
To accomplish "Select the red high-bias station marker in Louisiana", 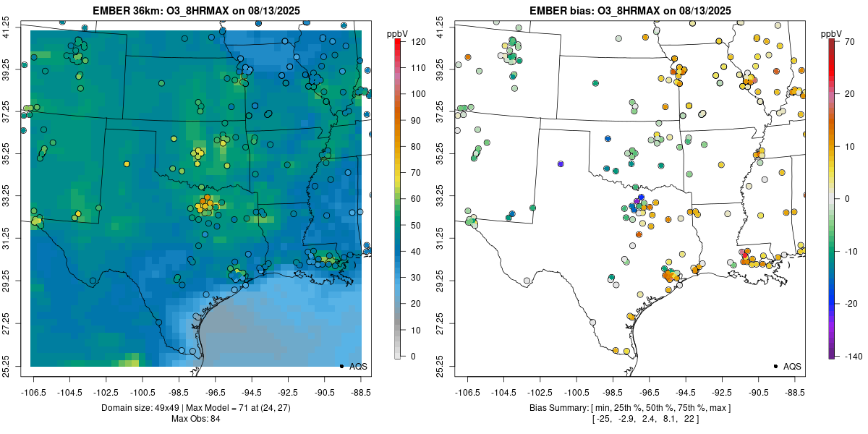I will coord(745,254).
